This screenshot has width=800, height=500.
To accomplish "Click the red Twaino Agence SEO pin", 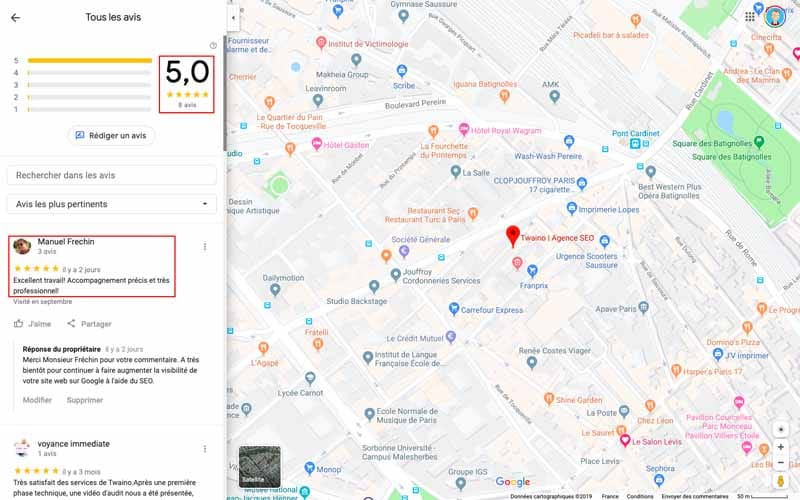I will click(513, 237).
